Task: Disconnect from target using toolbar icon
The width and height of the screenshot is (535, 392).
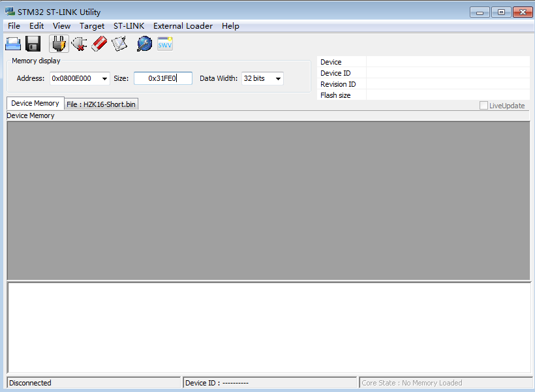Action: (x=79, y=44)
